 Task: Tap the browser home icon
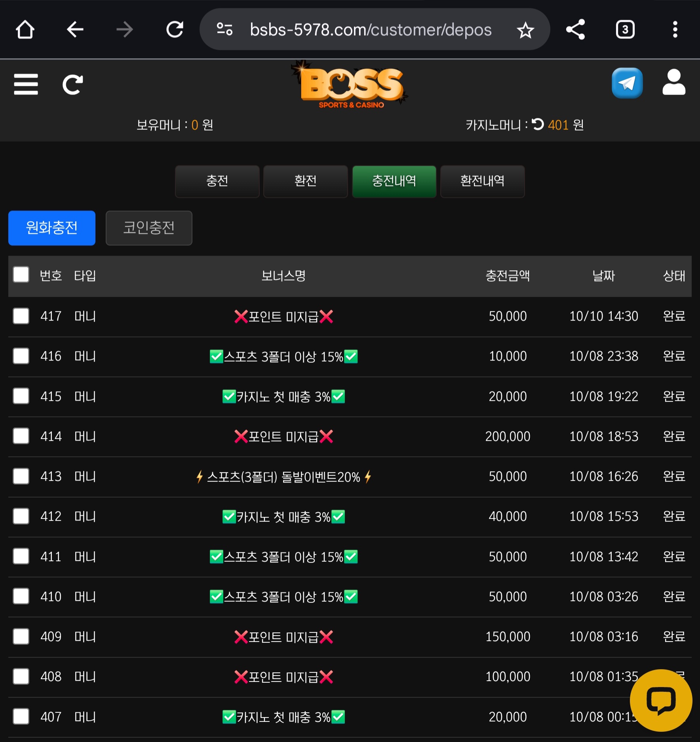[x=25, y=30]
